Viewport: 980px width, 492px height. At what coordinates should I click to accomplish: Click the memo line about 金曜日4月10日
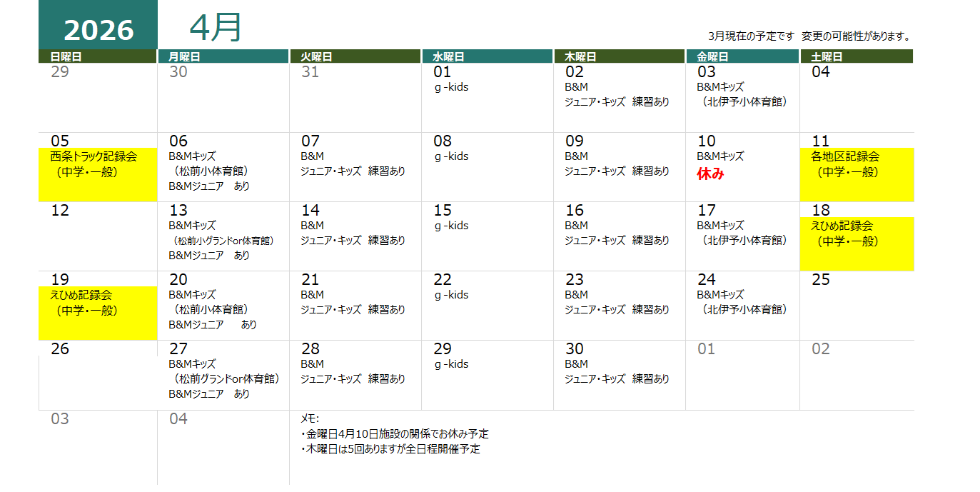click(x=395, y=434)
